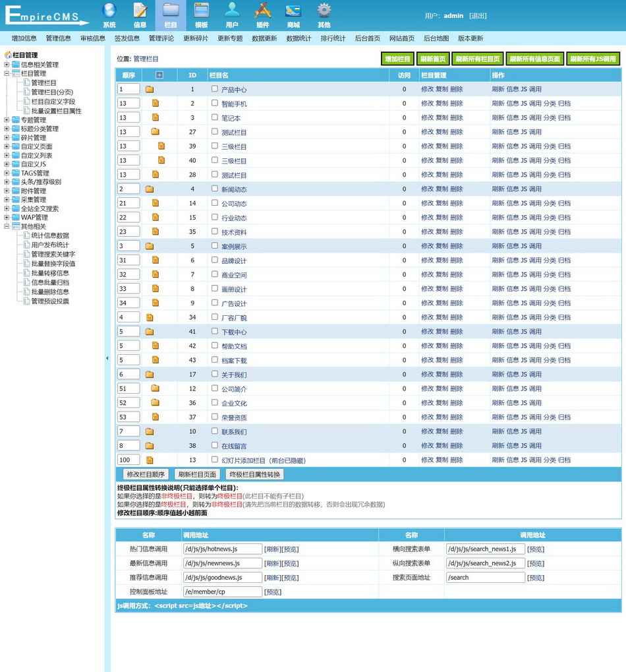Click the folder icon of 关于我们 row
Screen dimensions: 626x672
[x=150, y=374]
